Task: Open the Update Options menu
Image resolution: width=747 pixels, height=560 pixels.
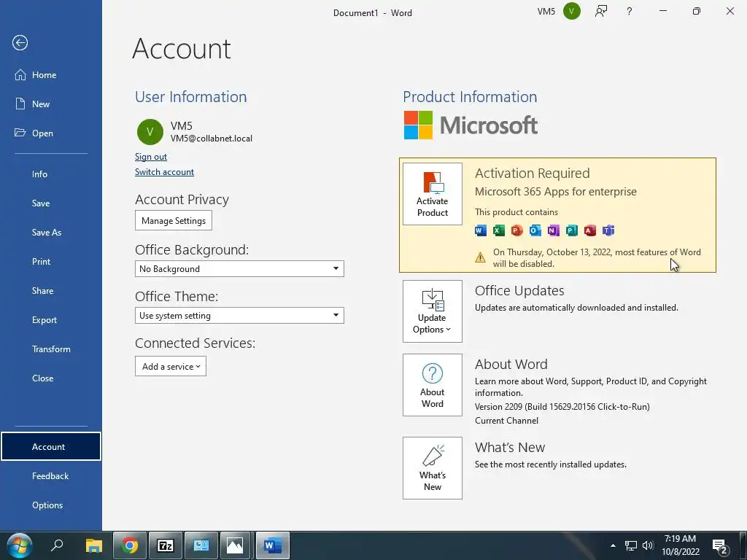Action: [432, 311]
